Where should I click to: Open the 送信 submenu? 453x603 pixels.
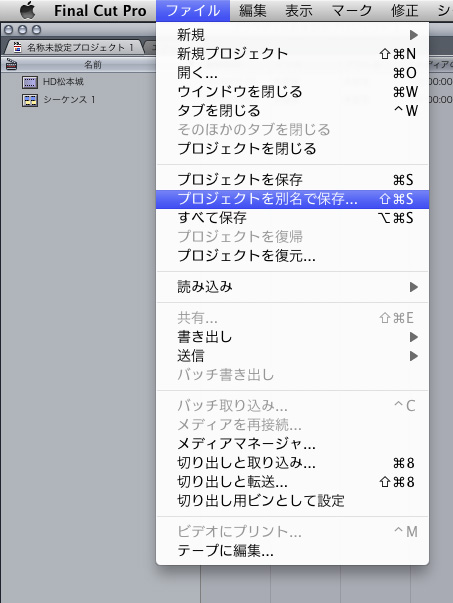292,356
